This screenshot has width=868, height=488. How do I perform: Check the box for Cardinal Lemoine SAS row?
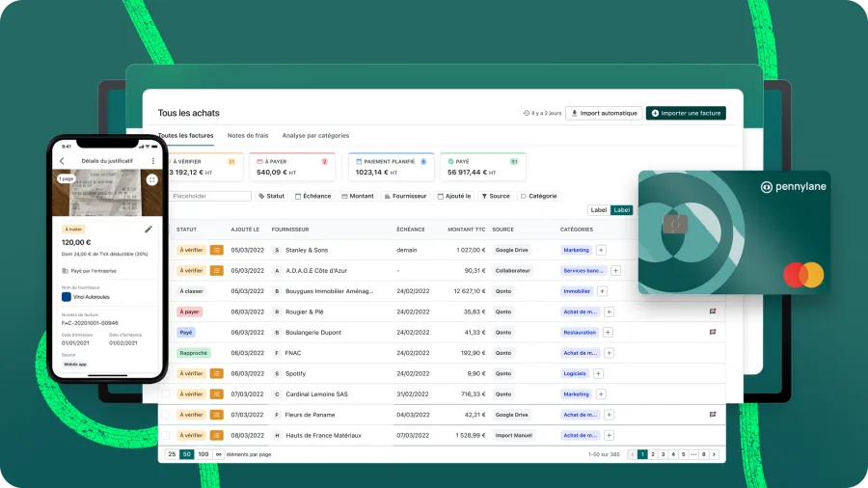pyautogui.click(x=166, y=394)
